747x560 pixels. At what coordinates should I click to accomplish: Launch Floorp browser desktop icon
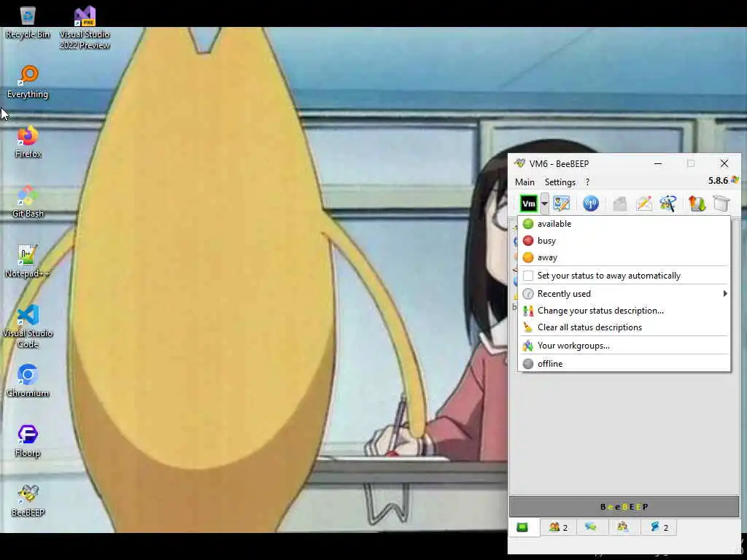point(28,441)
